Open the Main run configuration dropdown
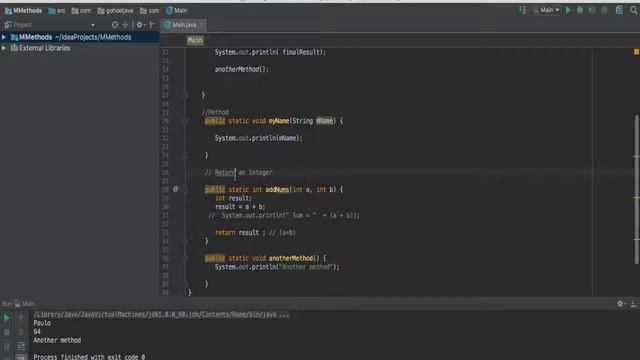 pyautogui.click(x=547, y=10)
